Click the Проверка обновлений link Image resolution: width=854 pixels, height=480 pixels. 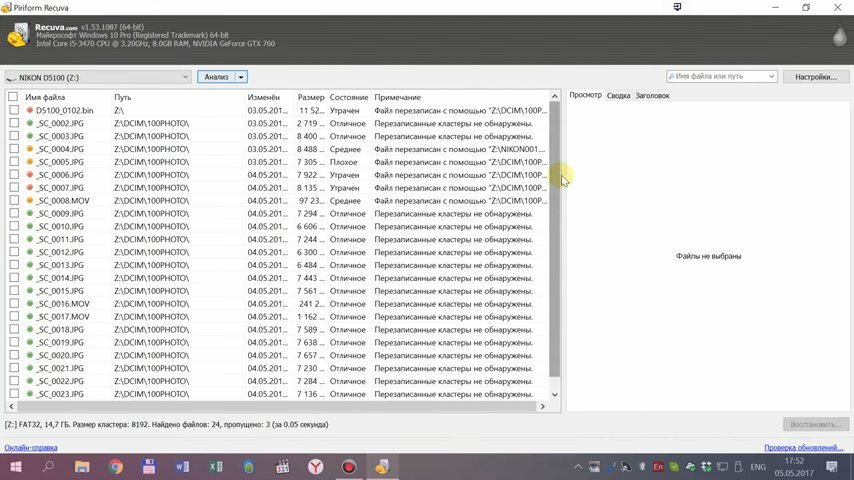803,447
